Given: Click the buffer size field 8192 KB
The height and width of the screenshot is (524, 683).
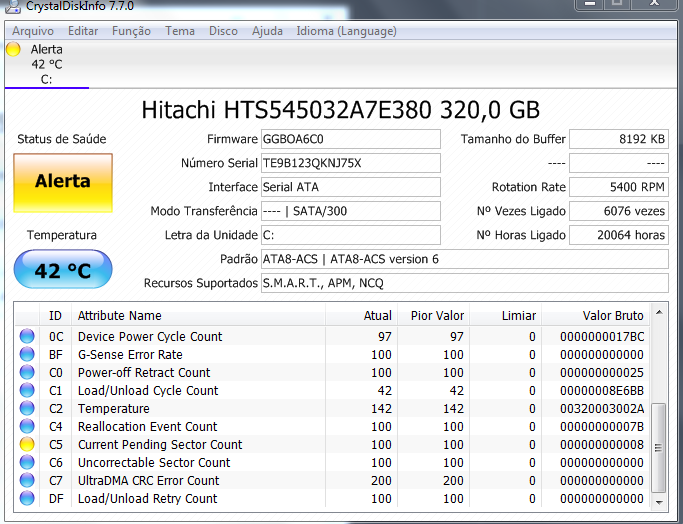Looking at the screenshot, I should [619, 139].
